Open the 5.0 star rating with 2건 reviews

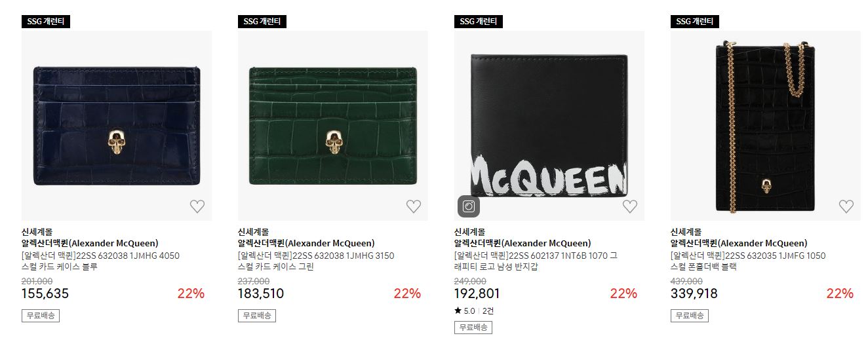474,311
